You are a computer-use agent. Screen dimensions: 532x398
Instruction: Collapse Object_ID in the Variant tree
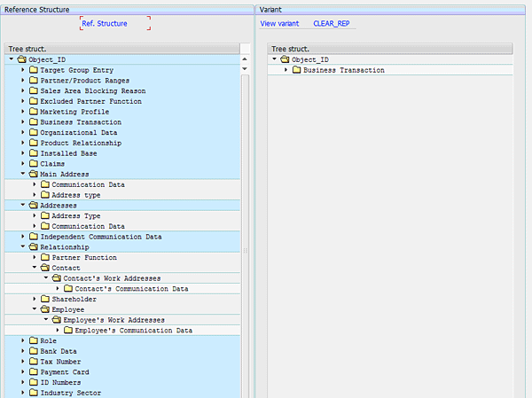click(275, 59)
